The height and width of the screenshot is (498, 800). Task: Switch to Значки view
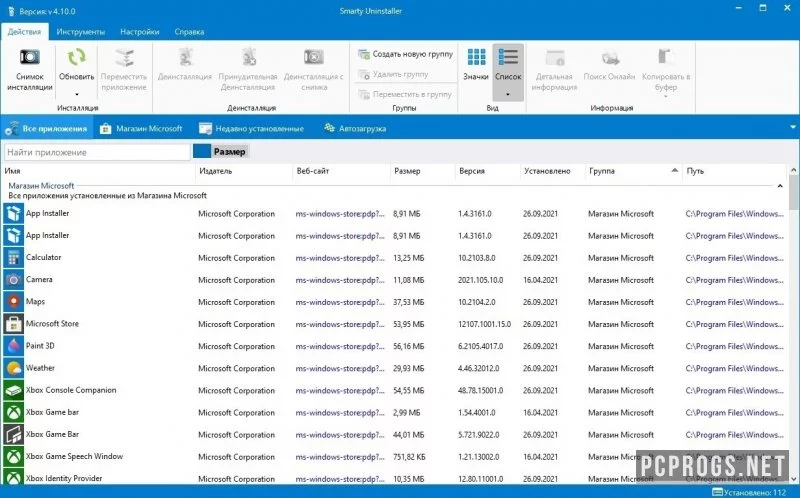coord(476,64)
